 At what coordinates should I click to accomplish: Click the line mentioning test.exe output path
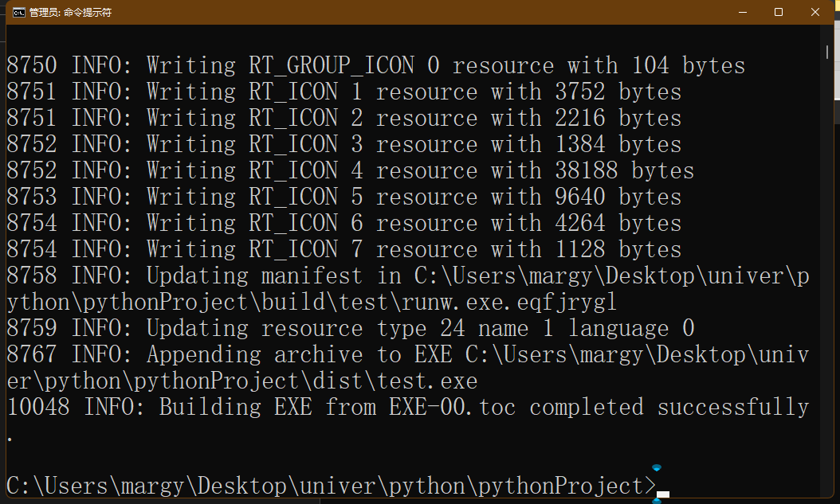[239, 381]
